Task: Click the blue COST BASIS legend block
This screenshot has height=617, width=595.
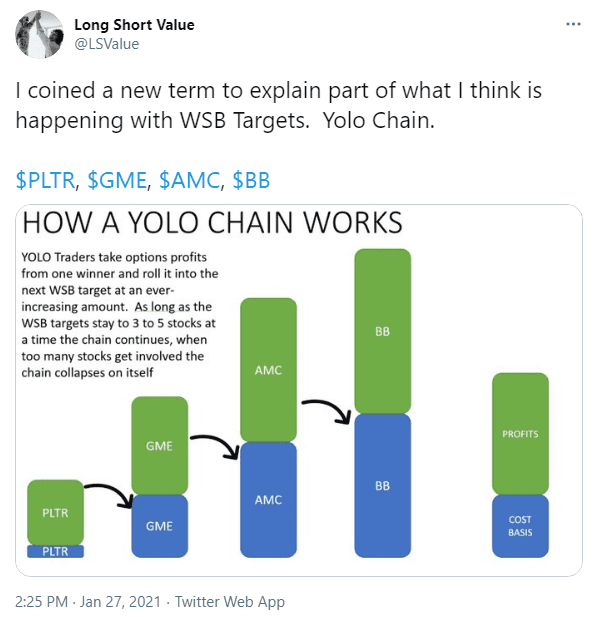Action: click(x=520, y=526)
